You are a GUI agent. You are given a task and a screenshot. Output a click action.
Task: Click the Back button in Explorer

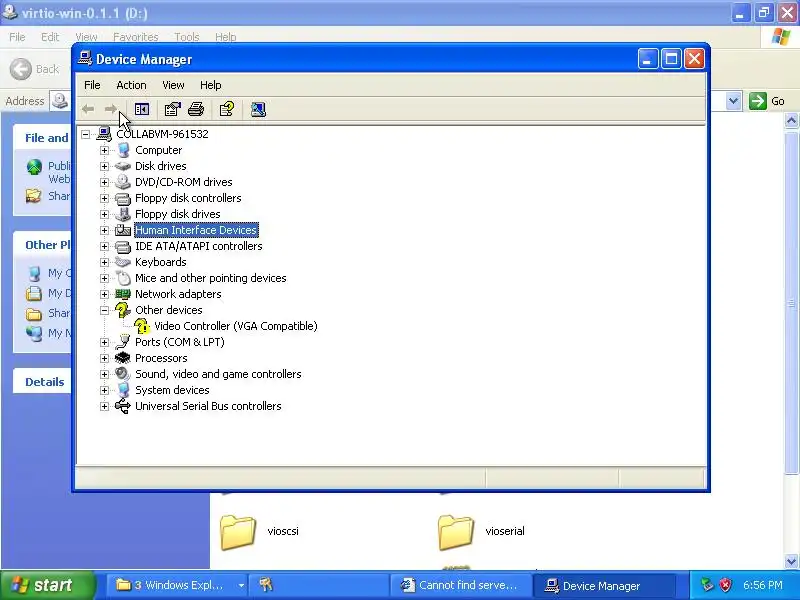point(34,69)
